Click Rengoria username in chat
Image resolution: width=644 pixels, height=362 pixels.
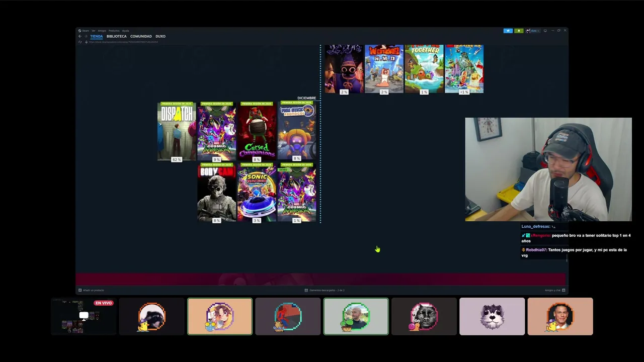coord(540,235)
